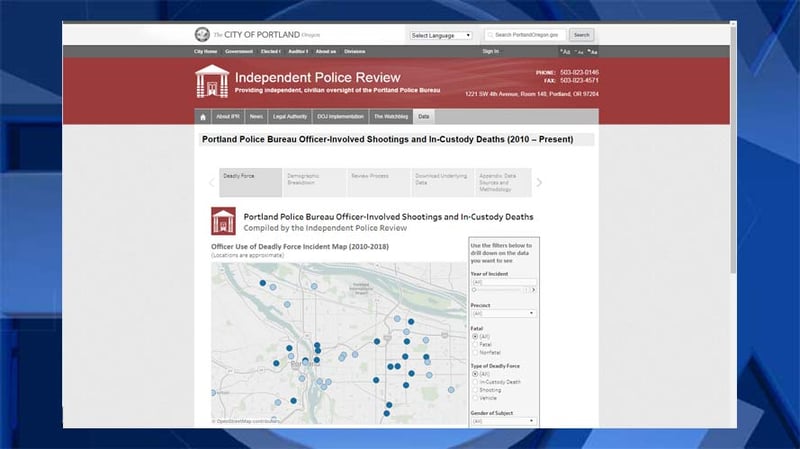This screenshot has height=449, width=800.
Task: Focus the Search PortlandOregon.gov field
Action: tap(525, 35)
